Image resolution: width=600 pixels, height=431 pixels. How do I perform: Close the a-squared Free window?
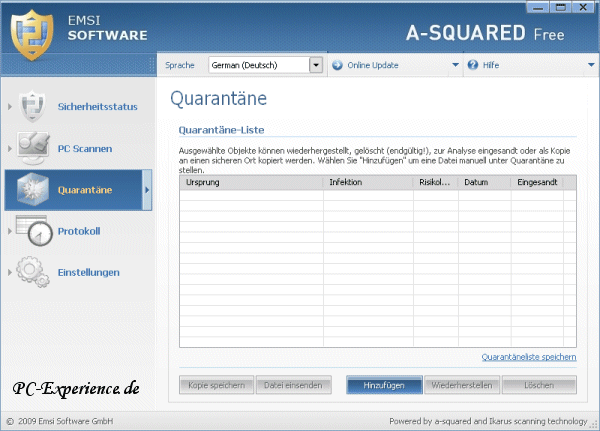(x=586, y=8)
